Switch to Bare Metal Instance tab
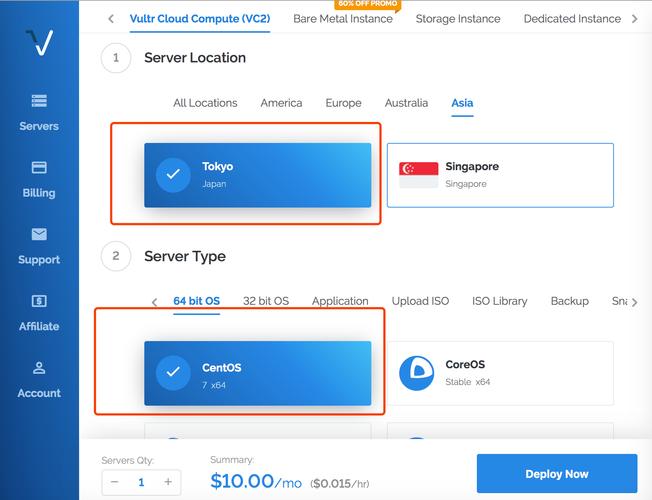652x500 pixels. (x=343, y=19)
